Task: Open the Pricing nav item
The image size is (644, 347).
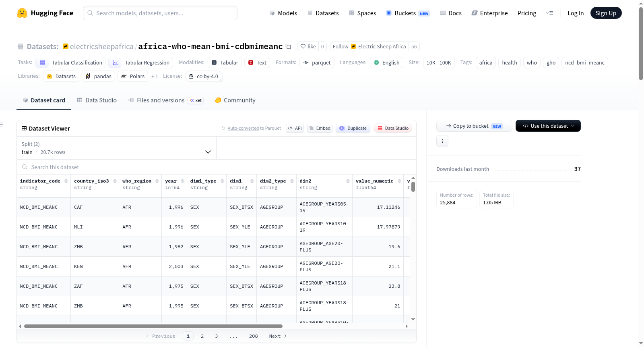Action: tap(527, 13)
